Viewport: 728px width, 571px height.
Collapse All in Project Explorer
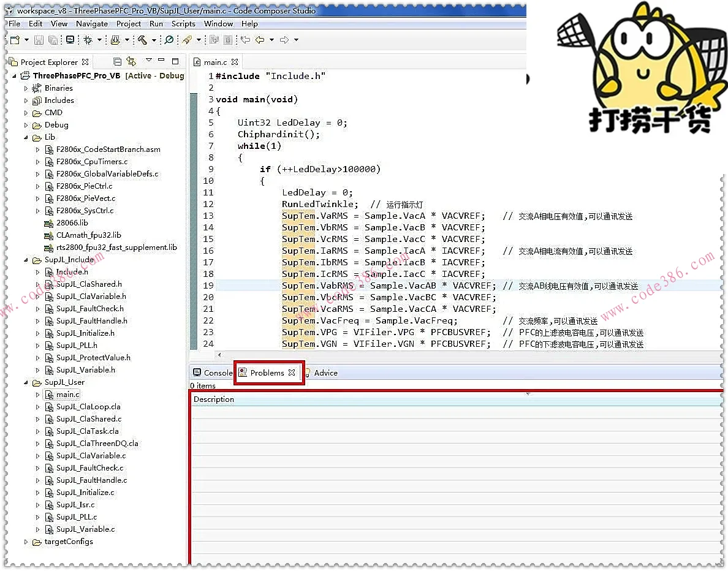(x=118, y=61)
